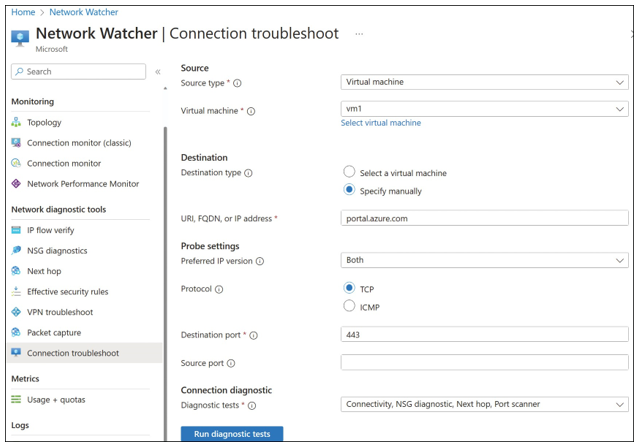Click the VPN troubleshoot icon
The width and height of the screenshot is (640, 448).
(x=16, y=312)
